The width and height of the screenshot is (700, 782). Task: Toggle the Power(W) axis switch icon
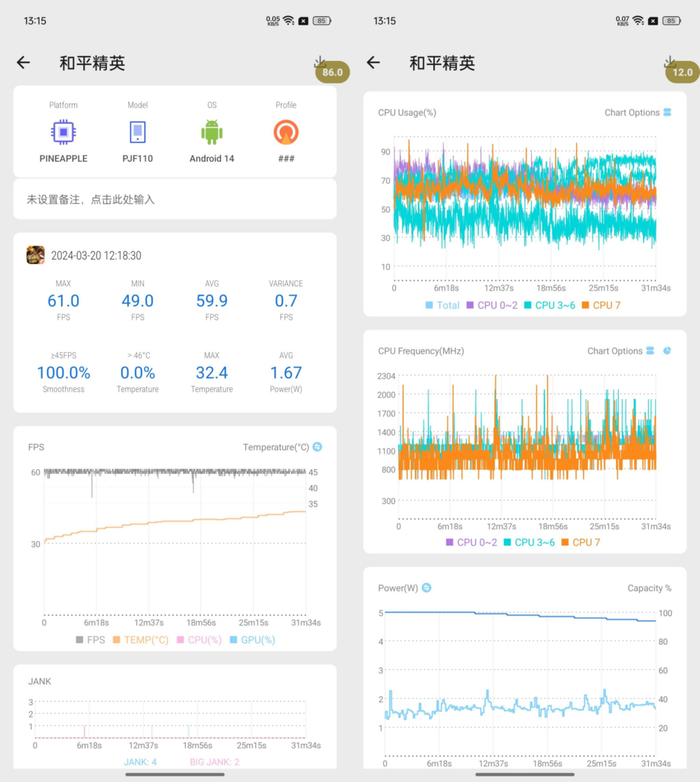426,588
